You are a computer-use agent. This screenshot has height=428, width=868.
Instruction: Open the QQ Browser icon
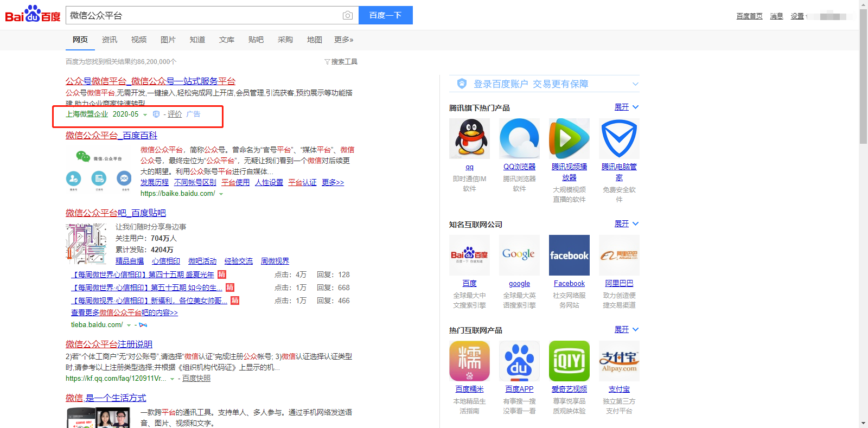point(519,138)
